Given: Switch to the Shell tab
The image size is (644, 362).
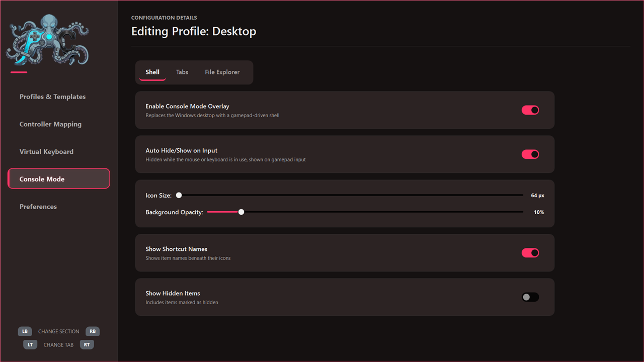Looking at the screenshot, I should point(152,72).
